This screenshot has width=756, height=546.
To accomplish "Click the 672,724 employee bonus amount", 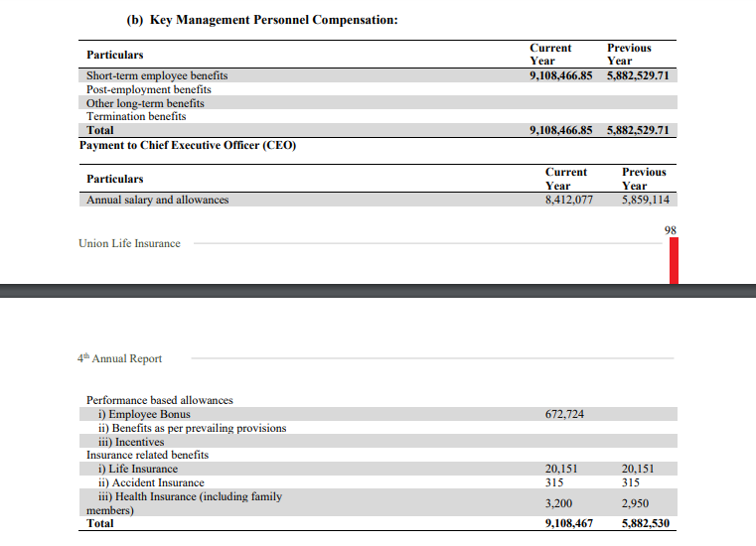I will pos(564,414).
